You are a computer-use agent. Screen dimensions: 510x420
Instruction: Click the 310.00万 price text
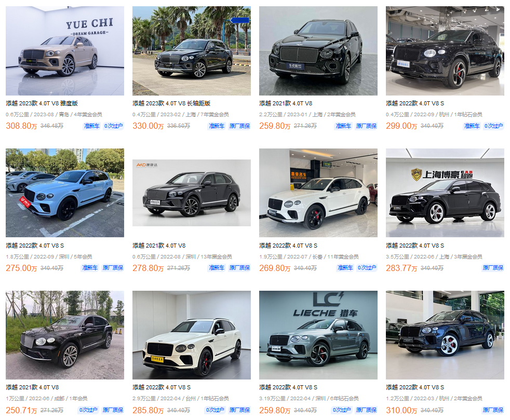401,410
